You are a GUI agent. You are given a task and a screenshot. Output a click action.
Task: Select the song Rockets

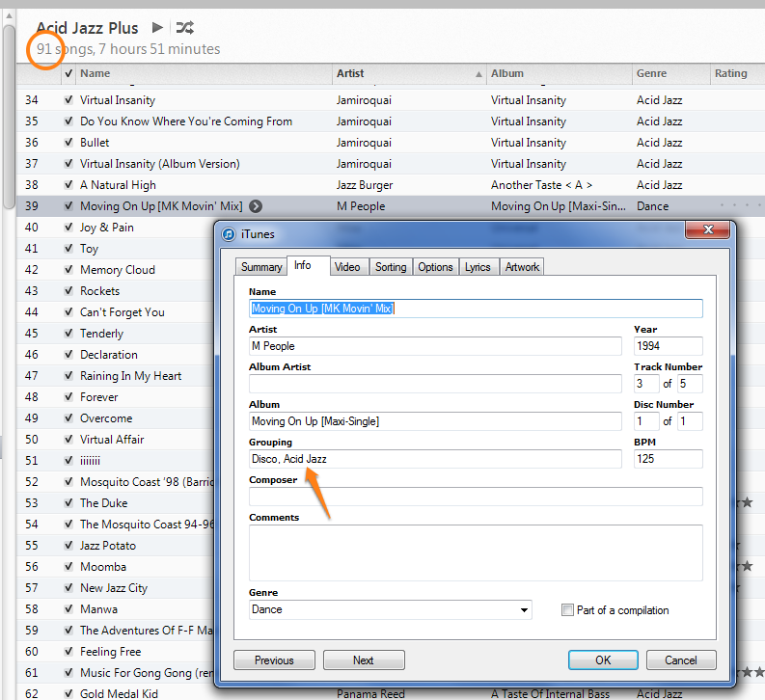(99, 291)
